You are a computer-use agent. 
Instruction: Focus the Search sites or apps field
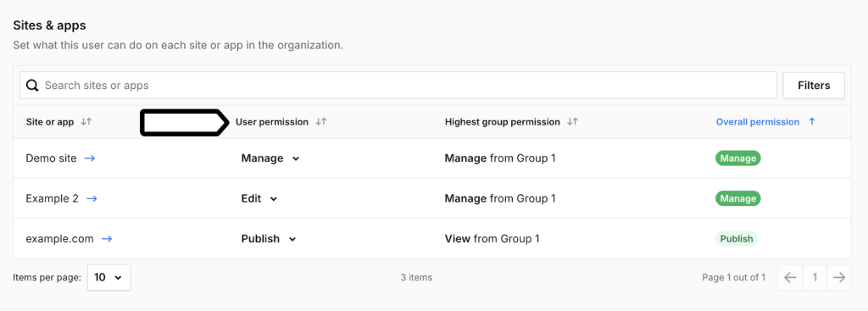click(x=398, y=86)
